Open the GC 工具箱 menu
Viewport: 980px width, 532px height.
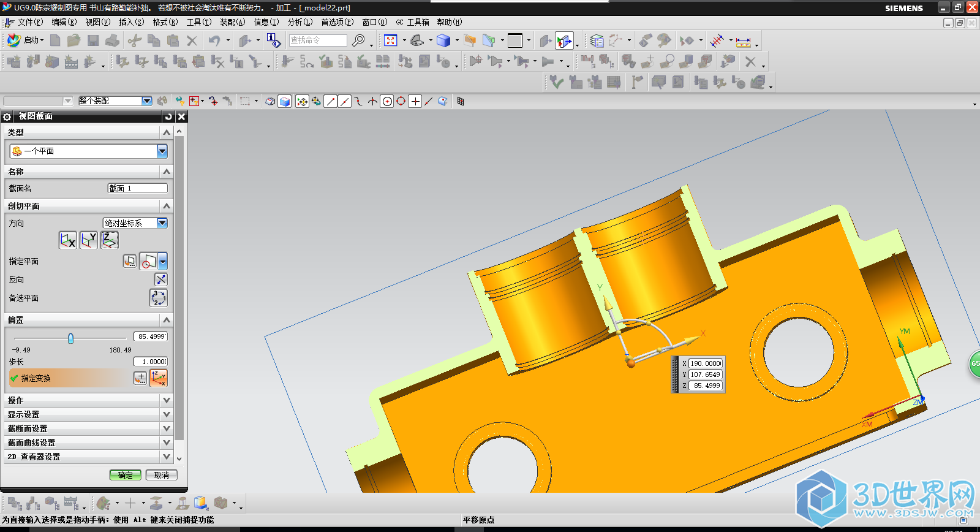(412, 22)
